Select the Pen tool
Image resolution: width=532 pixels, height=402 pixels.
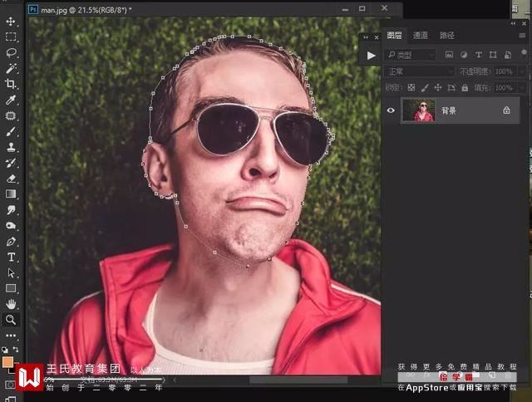pos(11,242)
